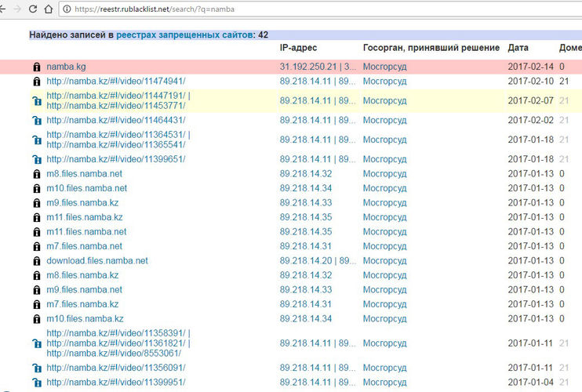582x392 pixels.
Task: Open the m11.files.namba.kz entry
Action: 84,217
